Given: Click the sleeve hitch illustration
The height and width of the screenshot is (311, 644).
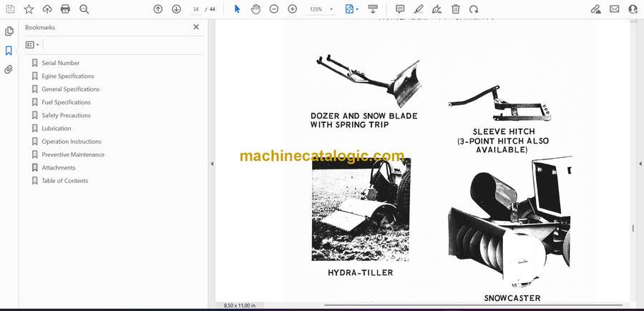Looking at the screenshot, I should coord(500,104).
